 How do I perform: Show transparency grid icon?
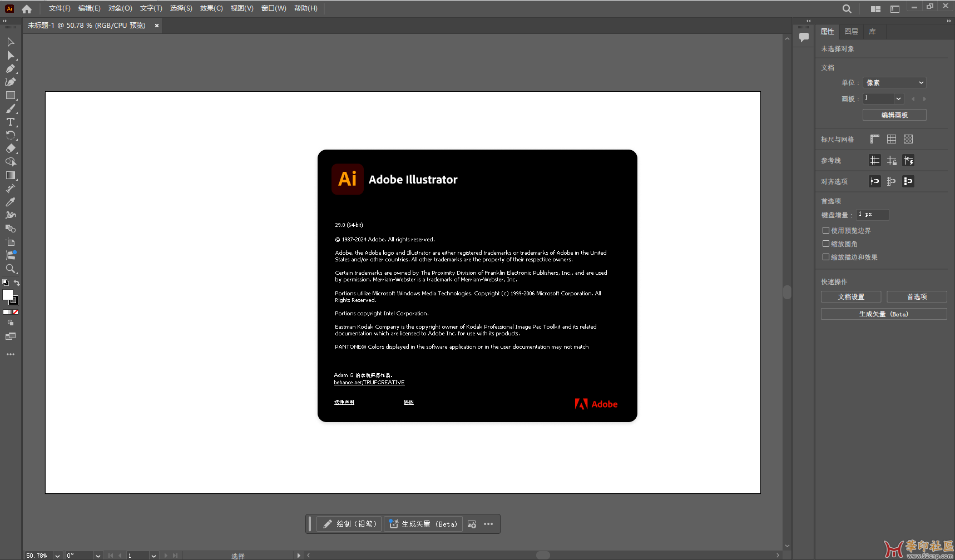(908, 139)
